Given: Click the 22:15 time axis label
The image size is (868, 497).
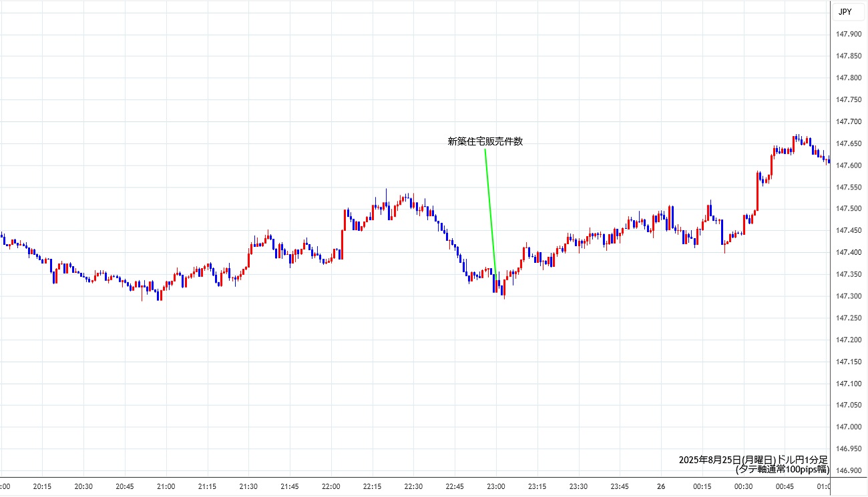Looking at the screenshot, I should [372, 487].
